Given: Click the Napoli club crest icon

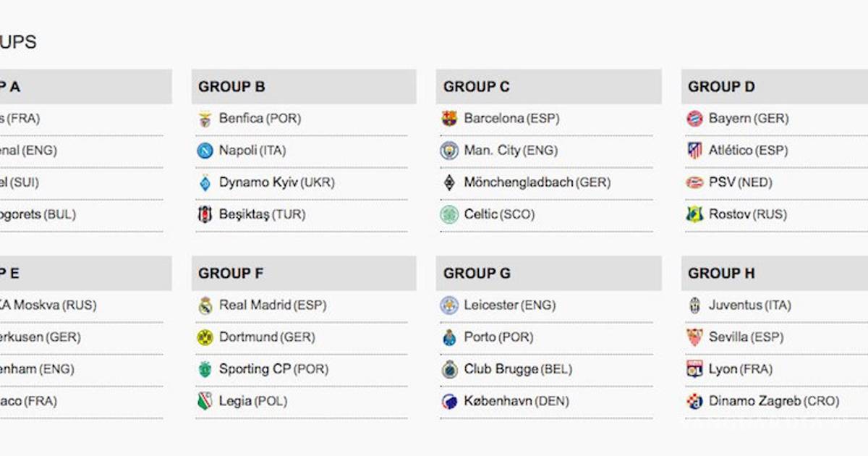Looking at the screenshot, I should (x=205, y=151).
